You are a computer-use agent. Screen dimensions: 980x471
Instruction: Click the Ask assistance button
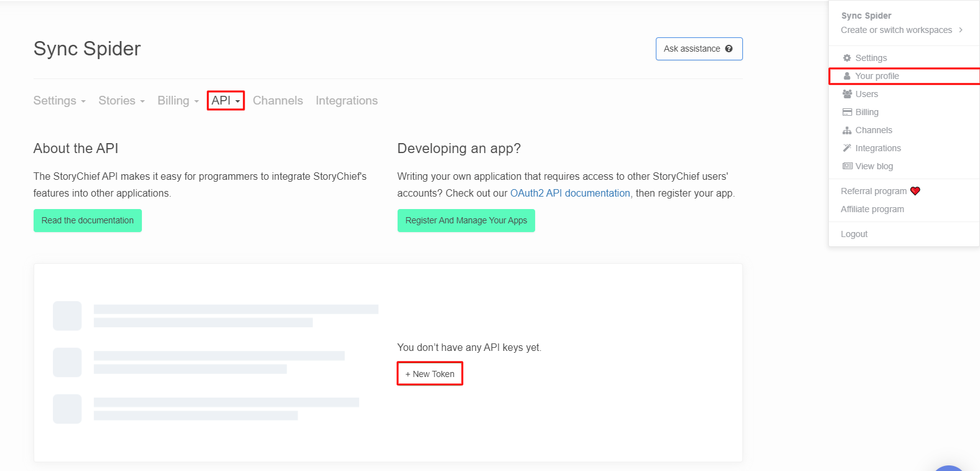coord(699,49)
